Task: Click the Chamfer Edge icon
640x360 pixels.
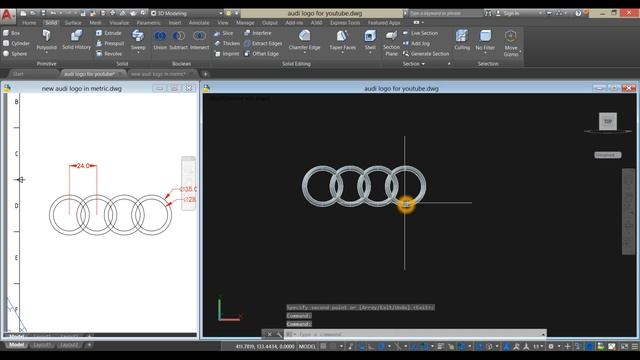Action: [304, 36]
